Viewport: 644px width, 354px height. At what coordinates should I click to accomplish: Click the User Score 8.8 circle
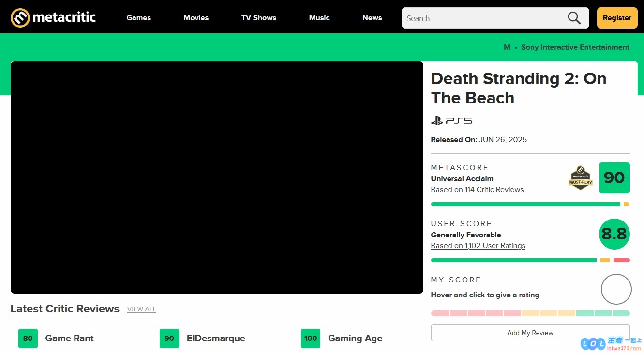(x=614, y=234)
